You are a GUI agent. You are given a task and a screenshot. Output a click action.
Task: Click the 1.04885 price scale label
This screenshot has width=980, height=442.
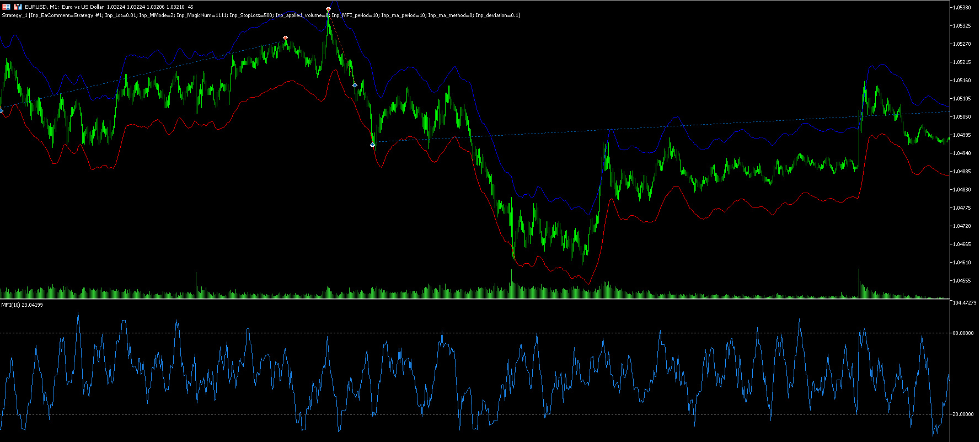pyautogui.click(x=962, y=172)
